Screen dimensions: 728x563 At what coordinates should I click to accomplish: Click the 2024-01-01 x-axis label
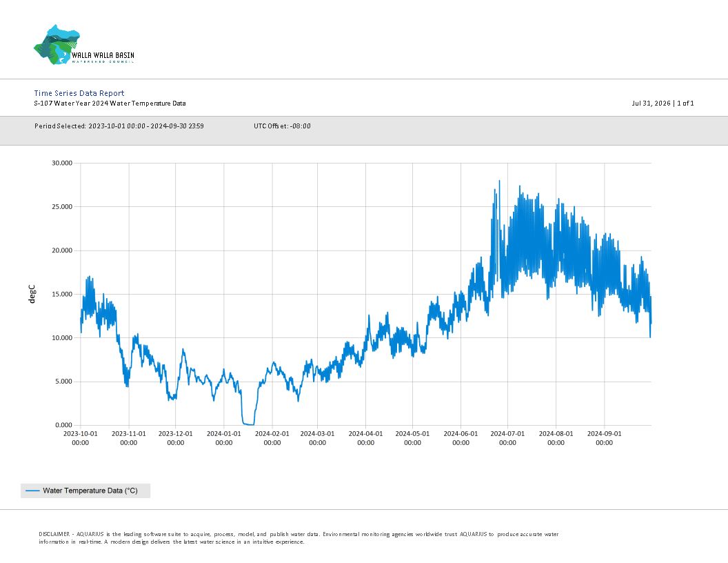coord(224,438)
